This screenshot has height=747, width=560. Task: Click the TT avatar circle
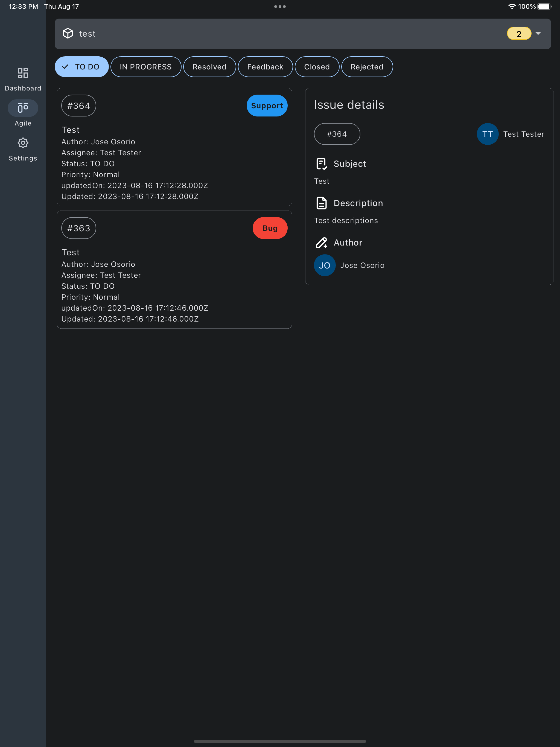[x=487, y=134]
